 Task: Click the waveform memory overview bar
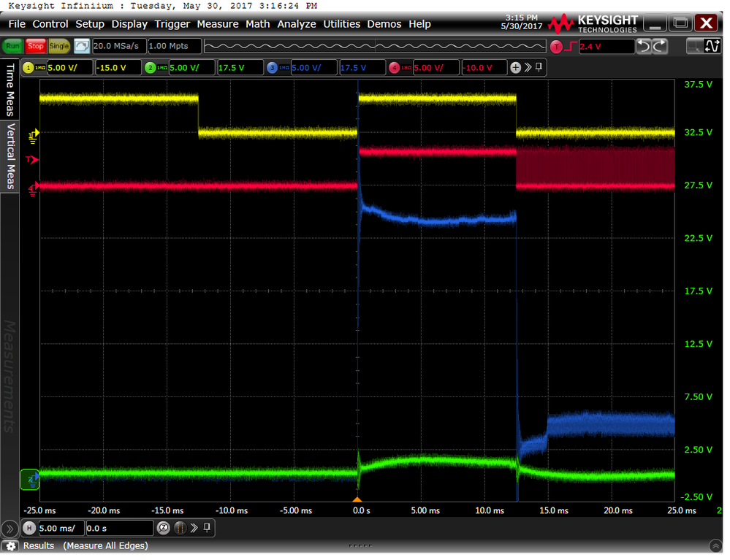[375, 46]
